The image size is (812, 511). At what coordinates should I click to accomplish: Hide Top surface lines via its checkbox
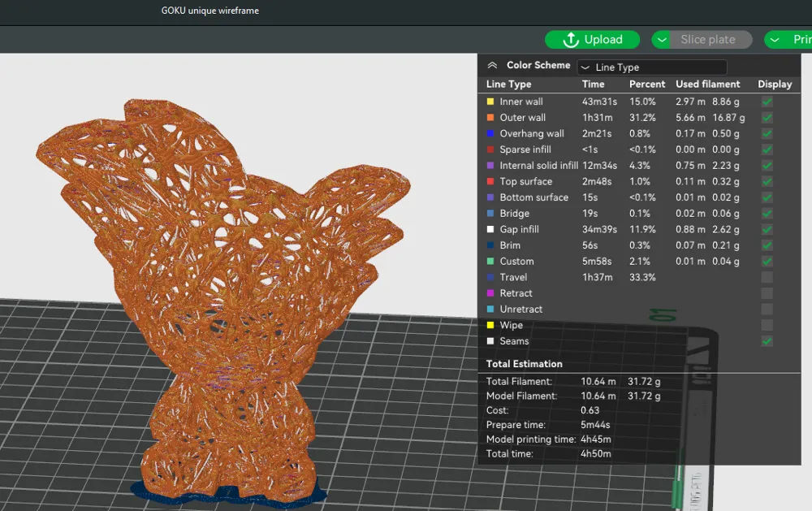click(767, 181)
